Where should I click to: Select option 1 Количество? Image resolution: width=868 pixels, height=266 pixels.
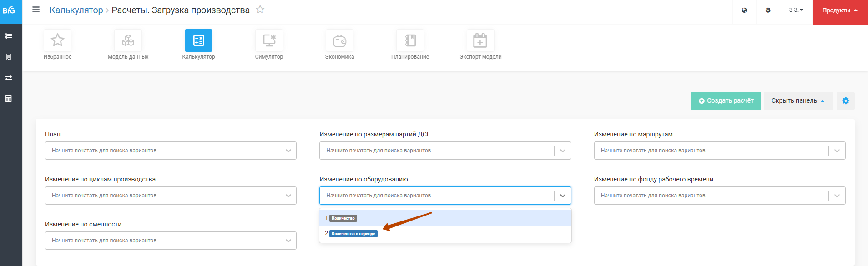coord(445,218)
